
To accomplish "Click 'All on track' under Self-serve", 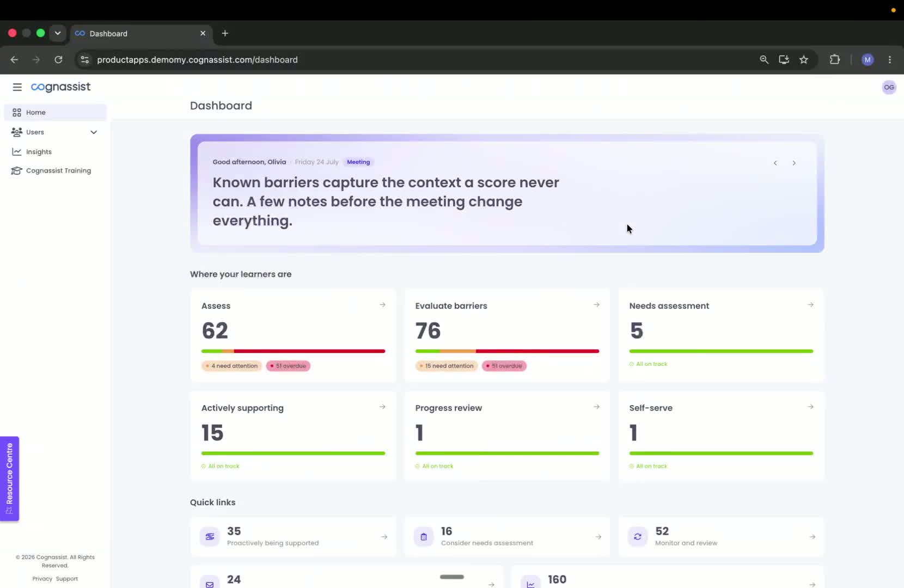I will tap(648, 466).
